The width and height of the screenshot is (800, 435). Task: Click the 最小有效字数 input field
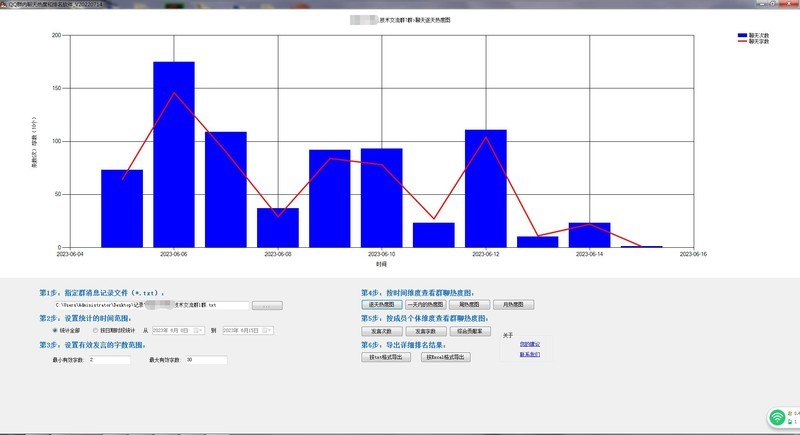(x=109, y=359)
